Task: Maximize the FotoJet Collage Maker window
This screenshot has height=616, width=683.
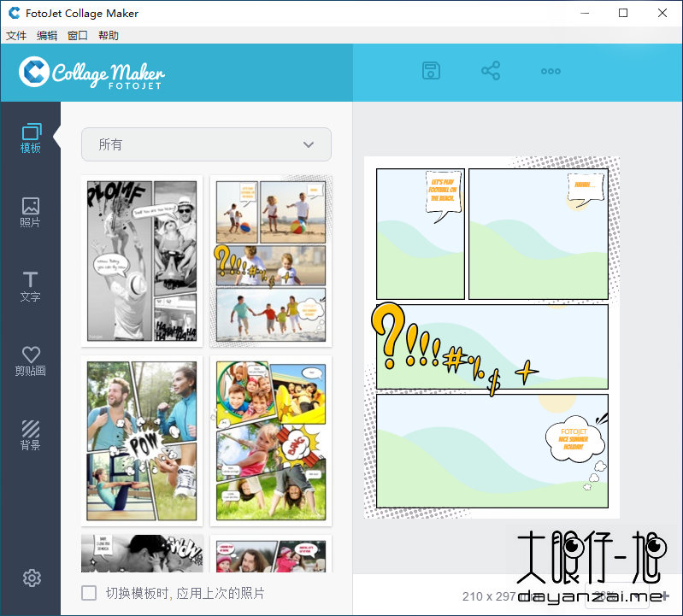Action: [x=623, y=13]
